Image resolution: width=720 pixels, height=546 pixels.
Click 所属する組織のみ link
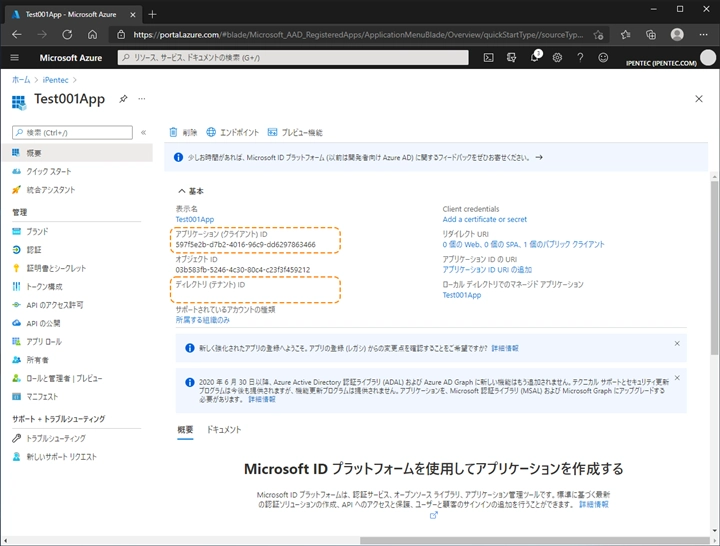[x=202, y=320]
